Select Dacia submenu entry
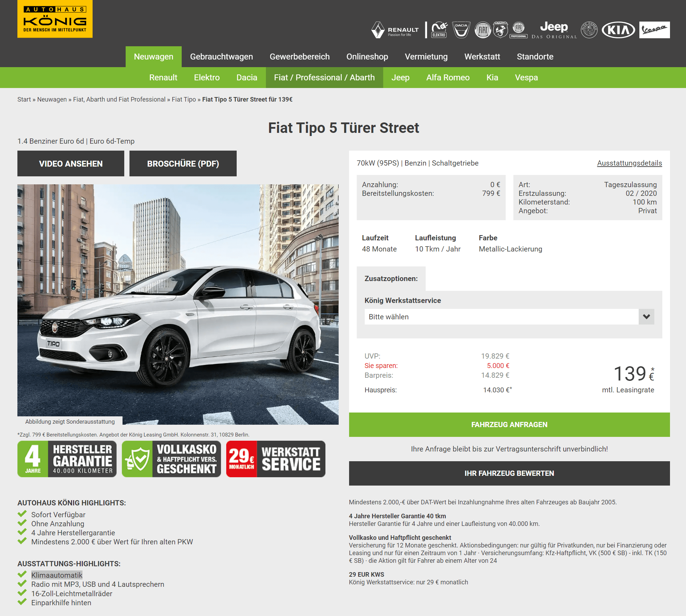The width and height of the screenshot is (686, 616). coord(247,78)
